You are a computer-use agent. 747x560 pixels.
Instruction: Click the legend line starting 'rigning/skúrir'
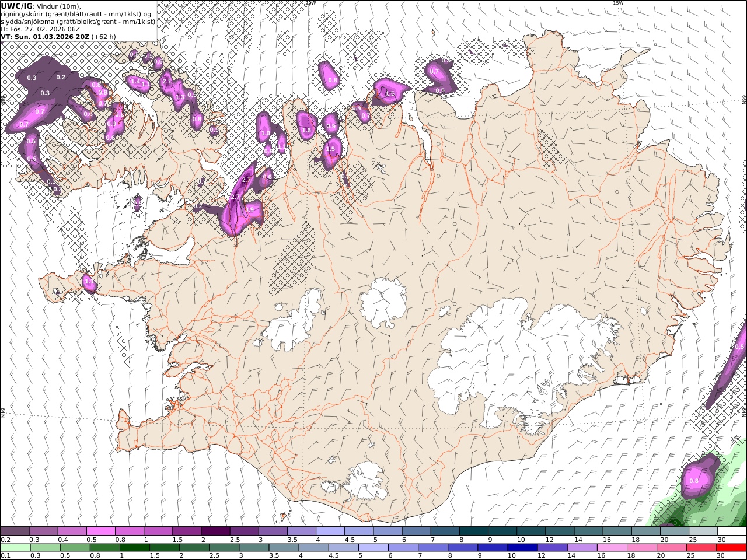tap(76, 14)
